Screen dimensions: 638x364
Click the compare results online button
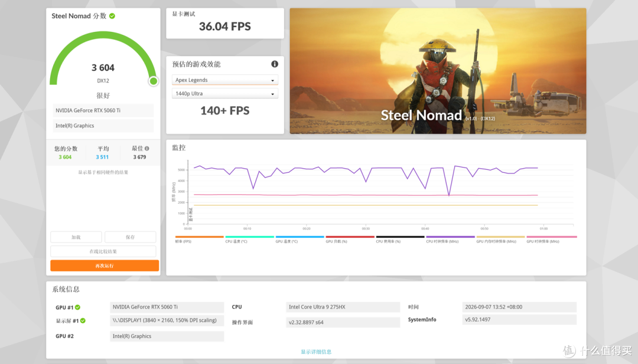(x=103, y=251)
